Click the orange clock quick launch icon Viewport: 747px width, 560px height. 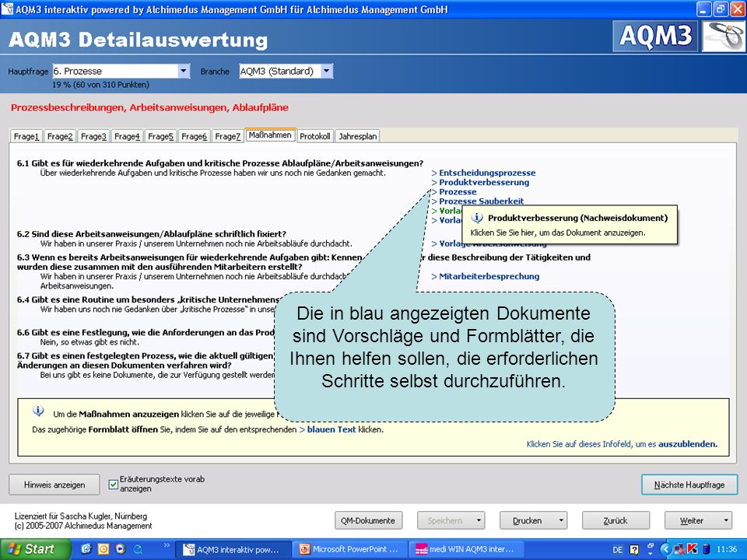[x=103, y=550]
